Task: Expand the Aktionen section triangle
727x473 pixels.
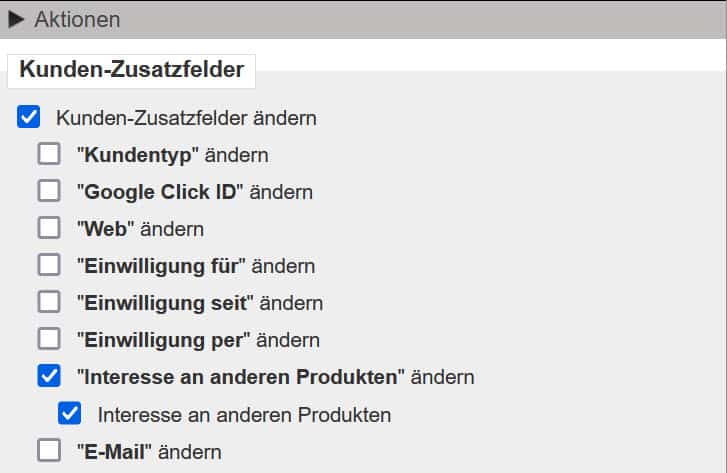Action: (16, 19)
